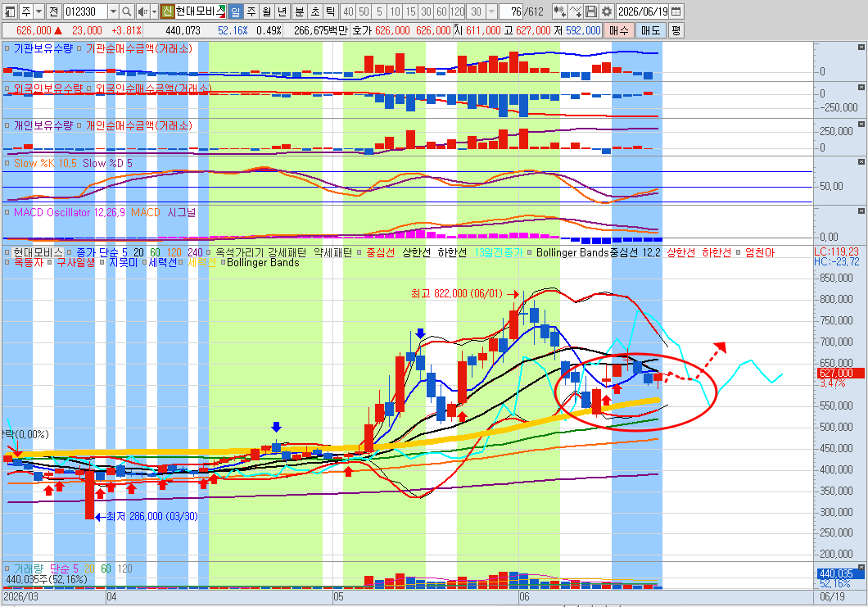Click the add candlestick chart icon
The width and height of the screenshot is (868, 607).
tap(559, 11)
